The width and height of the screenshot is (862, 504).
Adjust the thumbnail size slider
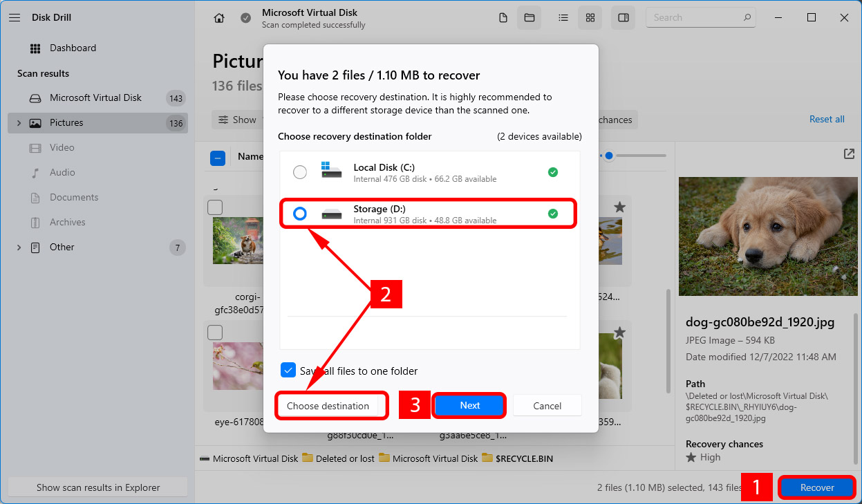click(x=609, y=156)
